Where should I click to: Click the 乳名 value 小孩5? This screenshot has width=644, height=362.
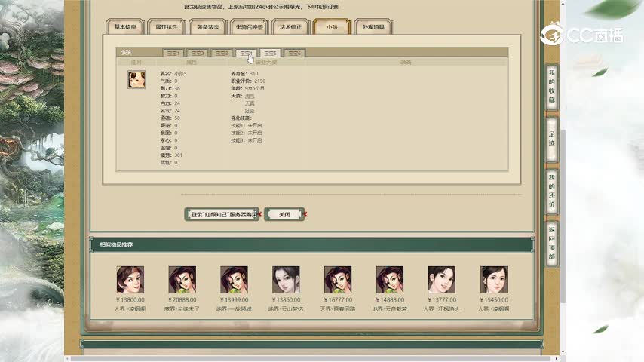(x=180, y=74)
